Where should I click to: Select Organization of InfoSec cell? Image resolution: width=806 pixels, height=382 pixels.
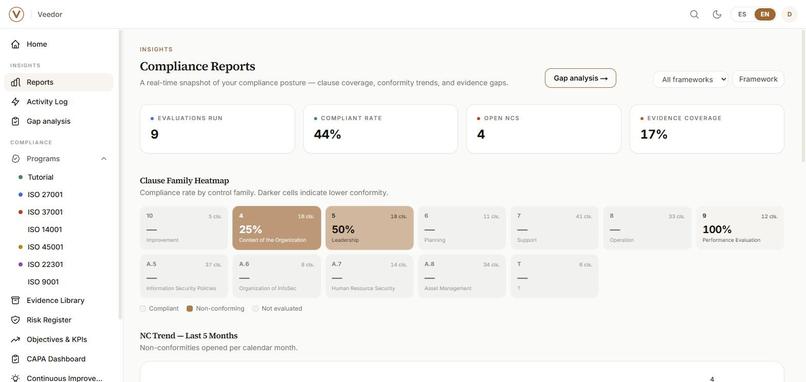277,276
